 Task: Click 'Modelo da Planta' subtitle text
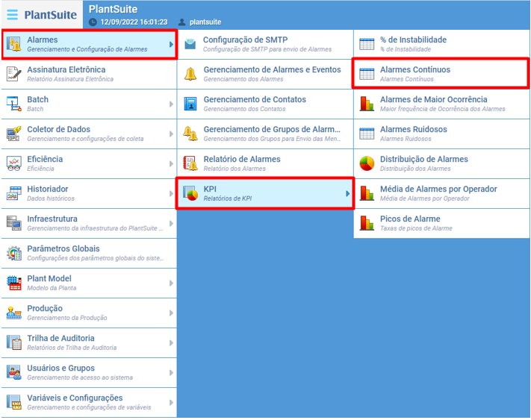pos(52,288)
